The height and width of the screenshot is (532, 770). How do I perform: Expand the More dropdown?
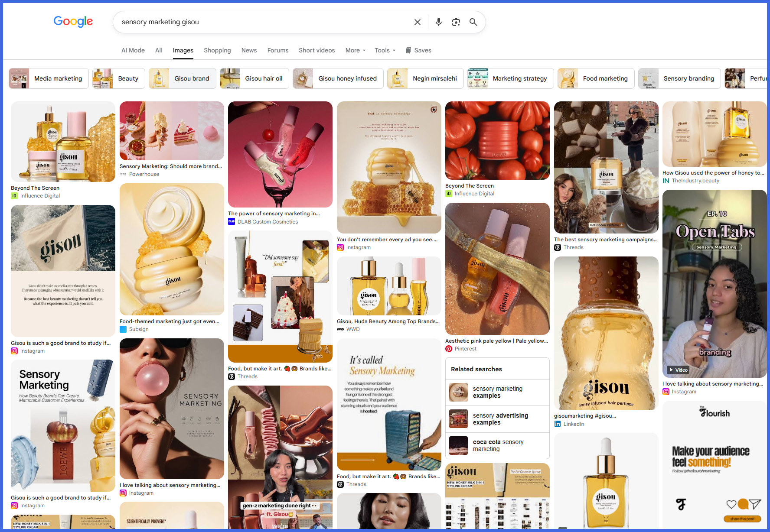(x=356, y=50)
